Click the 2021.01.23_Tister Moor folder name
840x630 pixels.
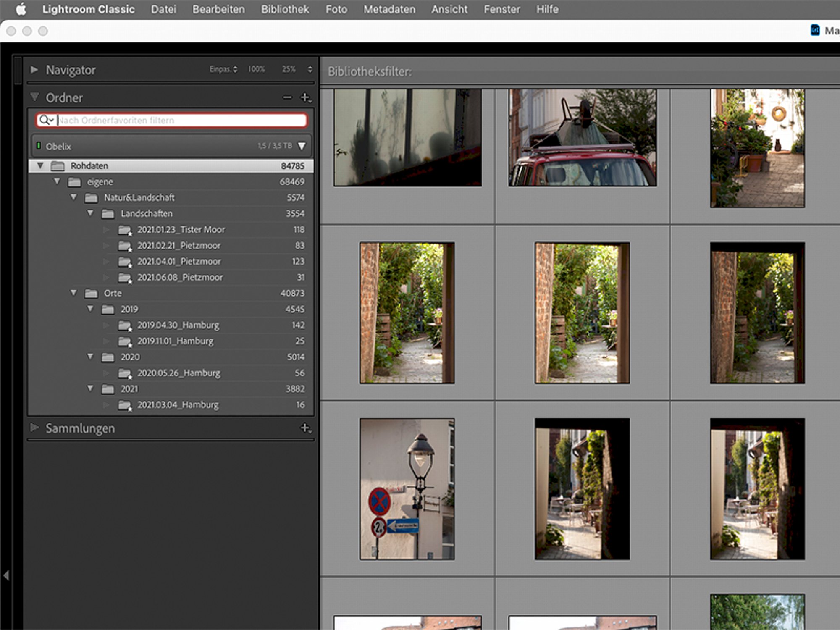coord(181,230)
